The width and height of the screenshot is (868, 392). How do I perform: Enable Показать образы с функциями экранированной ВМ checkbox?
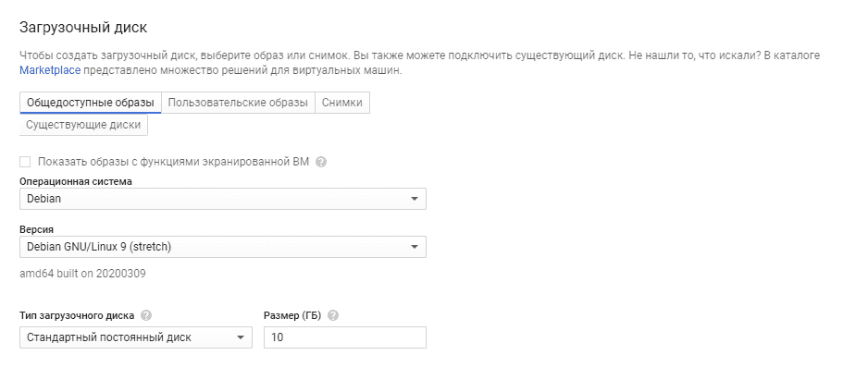(x=25, y=162)
